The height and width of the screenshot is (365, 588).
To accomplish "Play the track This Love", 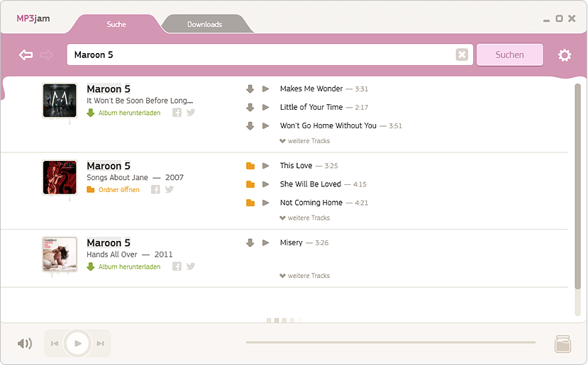I will click(265, 166).
